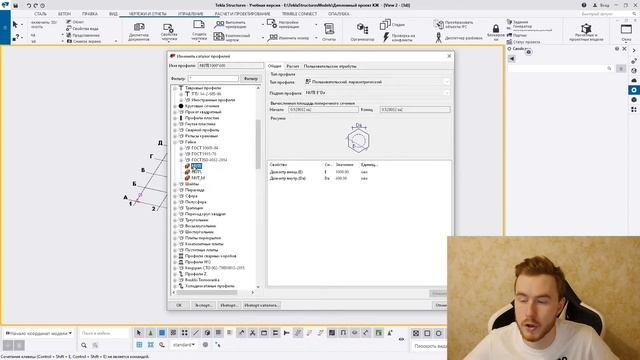Click the Filter text input field
This screenshot has height=360, width=640.
[x=213, y=78]
